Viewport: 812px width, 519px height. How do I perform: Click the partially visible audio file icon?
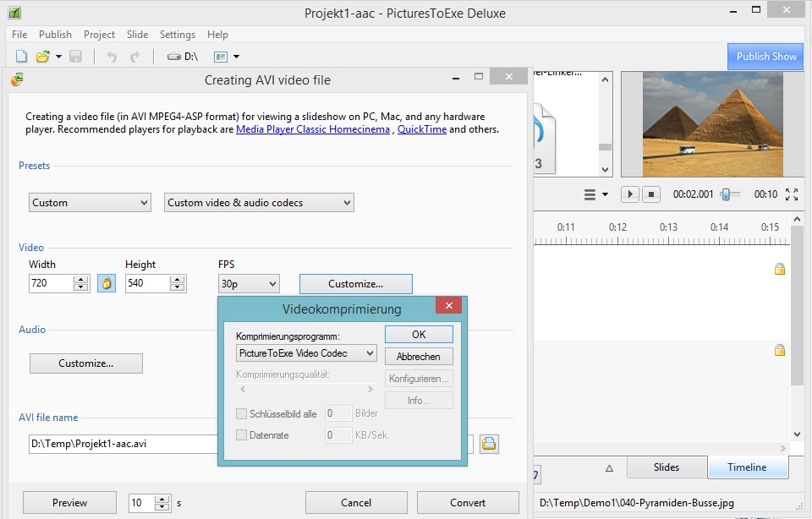[x=544, y=139]
